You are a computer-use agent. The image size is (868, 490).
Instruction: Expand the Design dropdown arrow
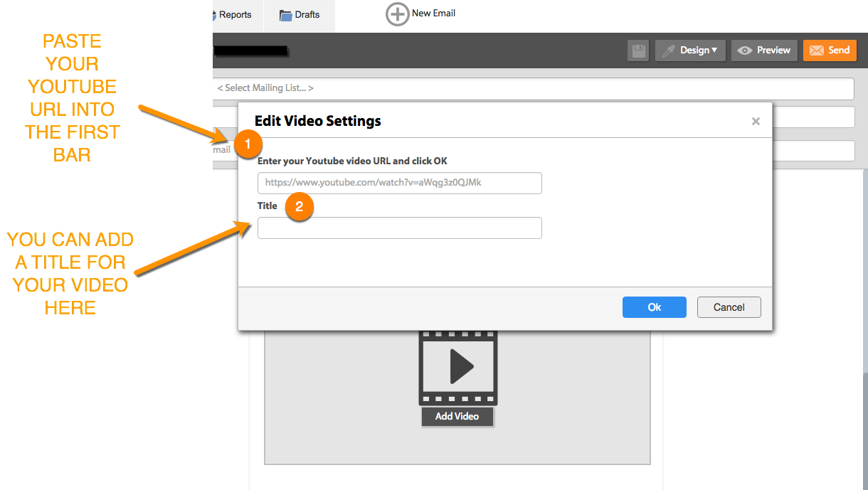(714, 50)
